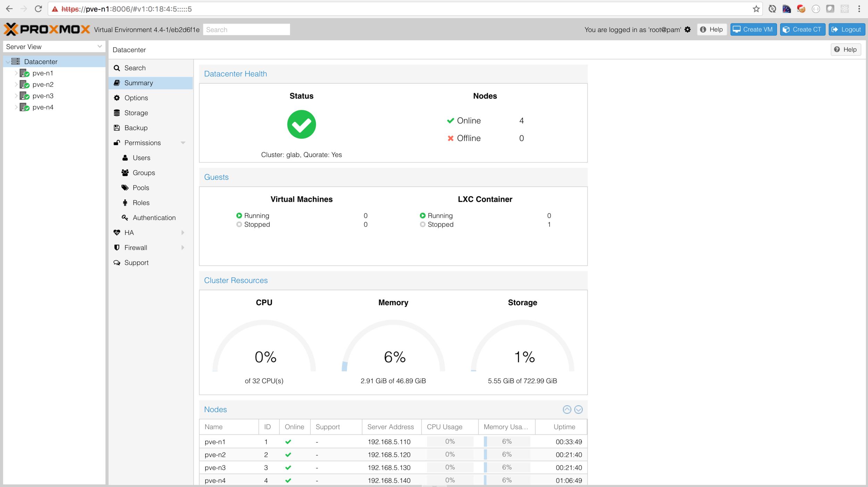The width and height of the screenshot is (868, 487).
Task: Move Nodes panel down with arrow icon
Action: tap(578, 410)
